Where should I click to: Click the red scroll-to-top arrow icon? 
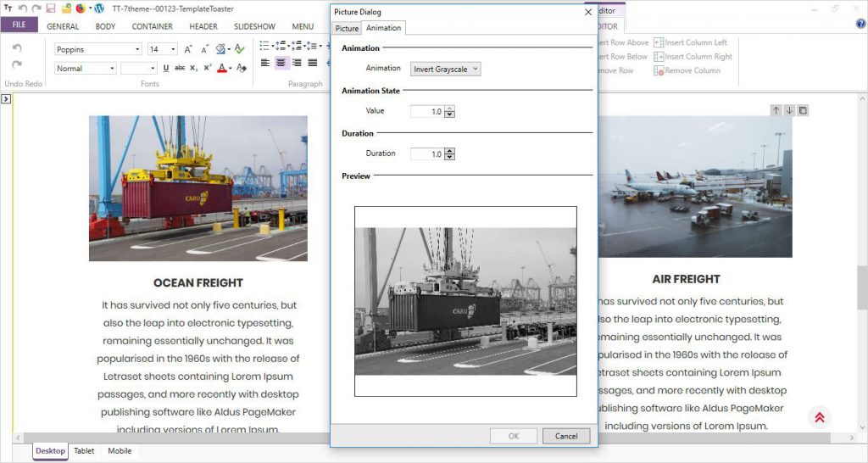pyautogui.click(x=820, y=417)
